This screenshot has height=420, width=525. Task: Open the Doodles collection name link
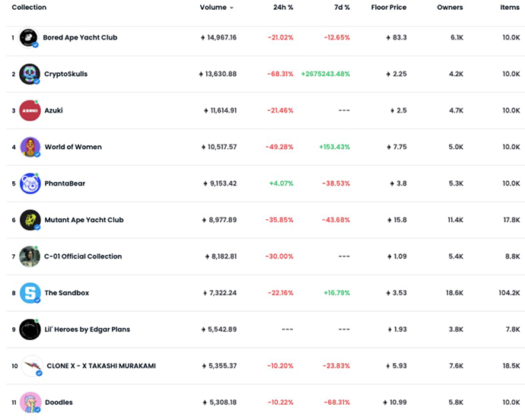tap(59, 402)
